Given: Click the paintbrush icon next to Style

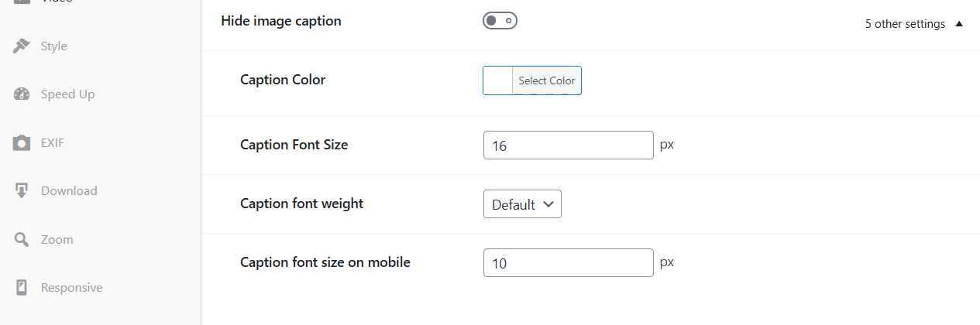Looking at the screenshot, I should 22,46.
